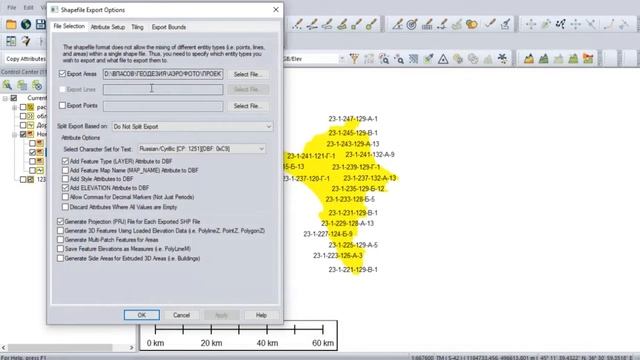Click the floppy disk save workspace icon
The height and width of the screenshot is (360, 640).
[40, 24]
